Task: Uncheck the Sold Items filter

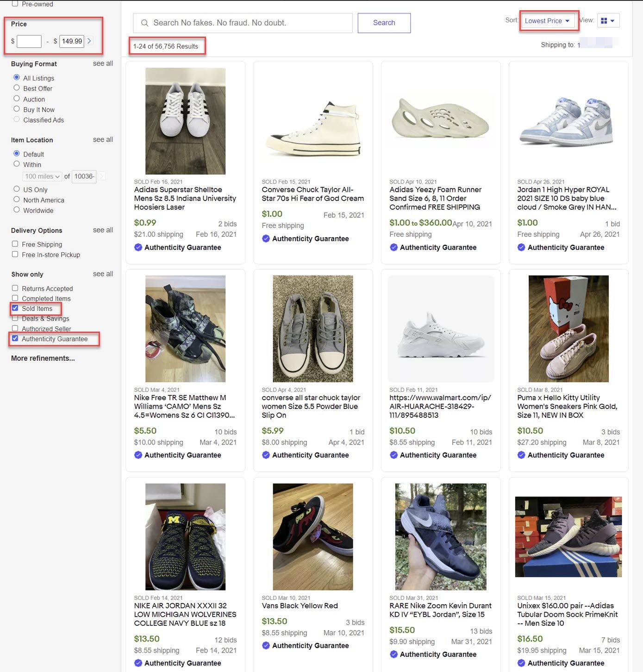Action: point(15,308)
